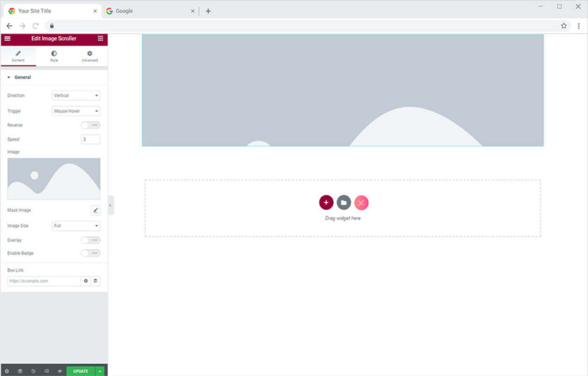Open the widgets grid panel
The image size is (588, 376).
click(100, 38)
